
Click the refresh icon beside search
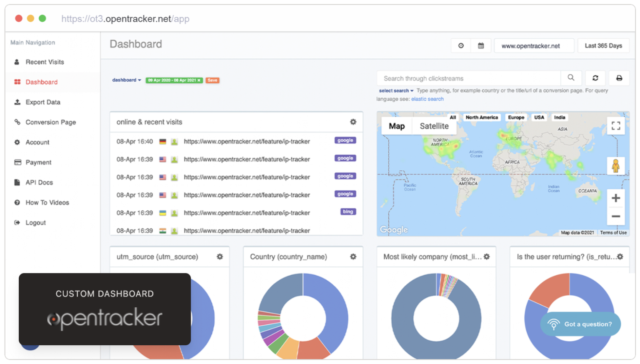click(x=595, y=78)
